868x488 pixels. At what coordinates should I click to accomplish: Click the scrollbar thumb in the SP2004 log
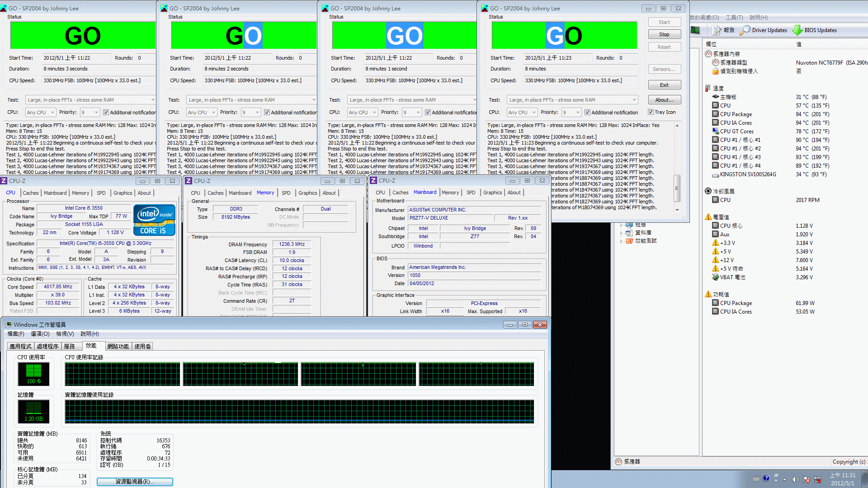(x=677, y=188)
